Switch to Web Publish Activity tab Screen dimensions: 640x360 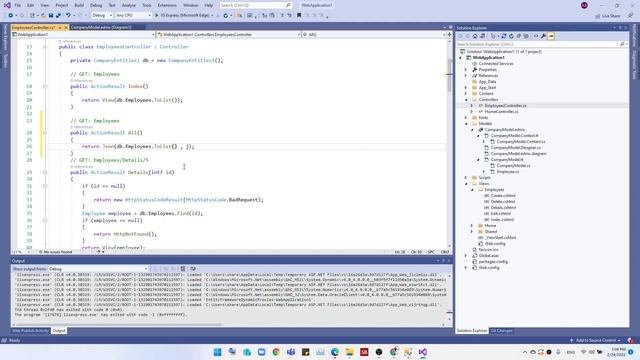(30, 331)
